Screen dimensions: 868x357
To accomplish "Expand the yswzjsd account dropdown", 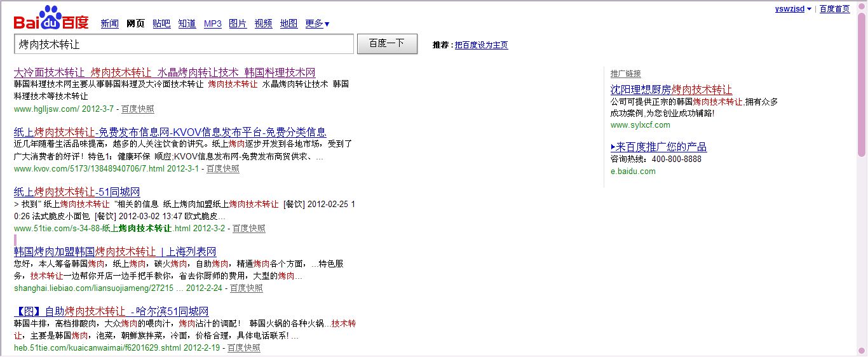I will 793,9.
